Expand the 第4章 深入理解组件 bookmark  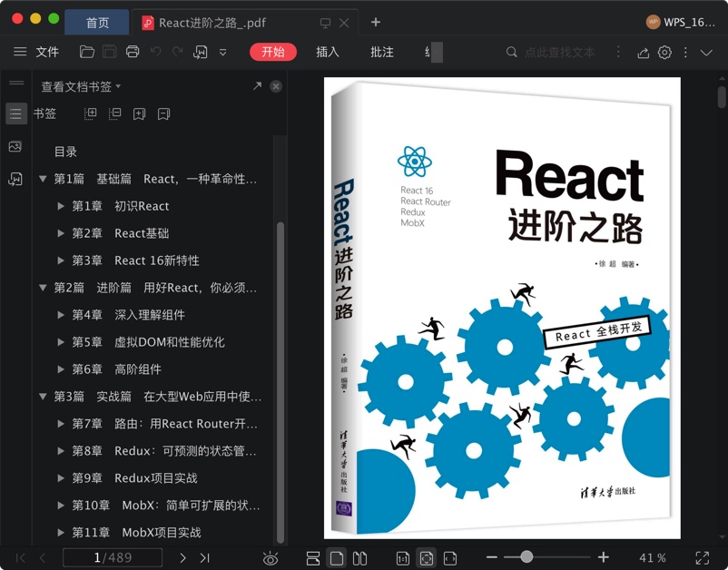click(x=60, y=315)
